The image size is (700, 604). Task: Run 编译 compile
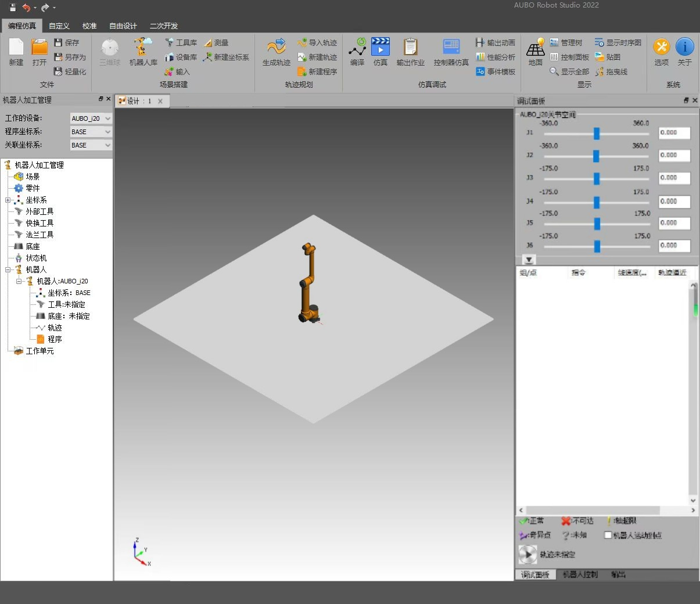[x=357, y=52]
